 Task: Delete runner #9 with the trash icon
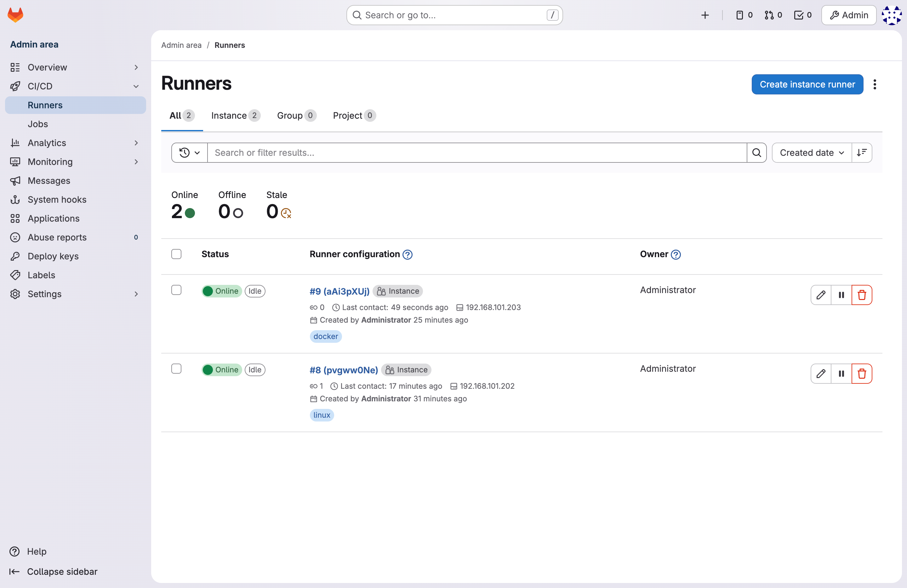point(861,295)
